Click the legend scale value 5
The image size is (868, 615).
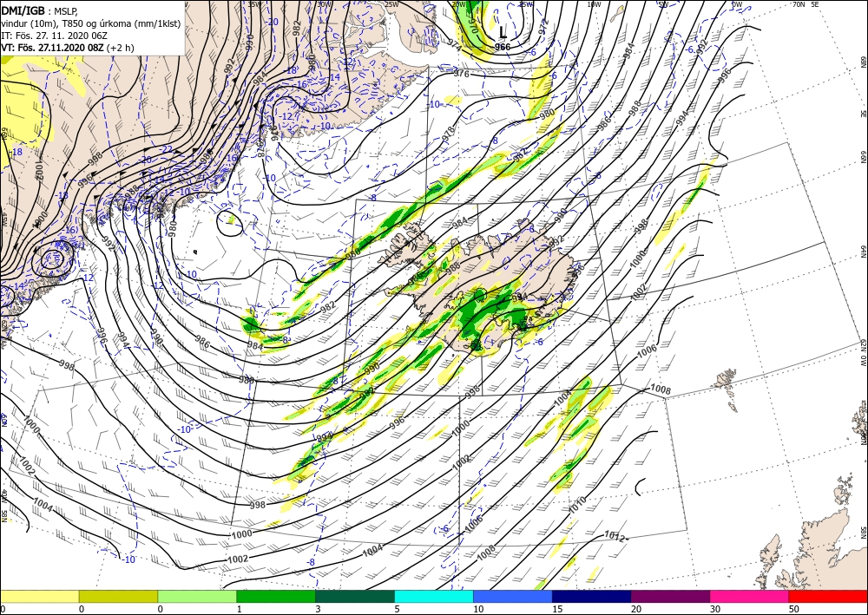tap(397, 609)
